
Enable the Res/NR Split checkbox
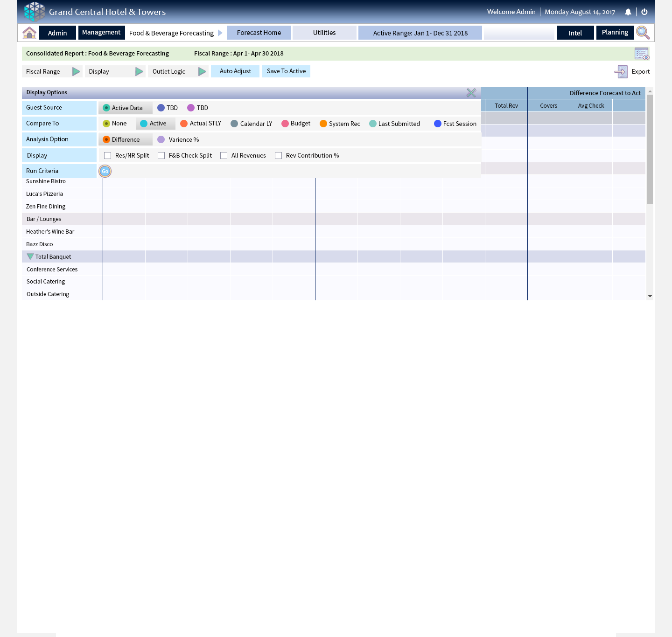pos(108,156)
